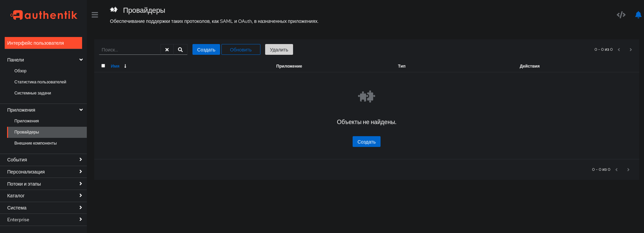Go to next page in top pagination
644x233 pixels.
(631, 49)
